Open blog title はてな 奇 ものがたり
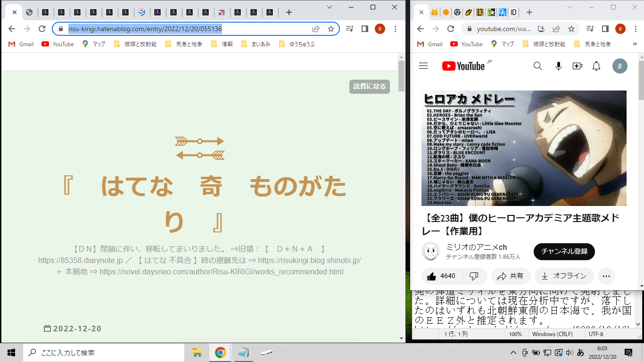This screenshot has height=362, width=644. coord(204,204)
